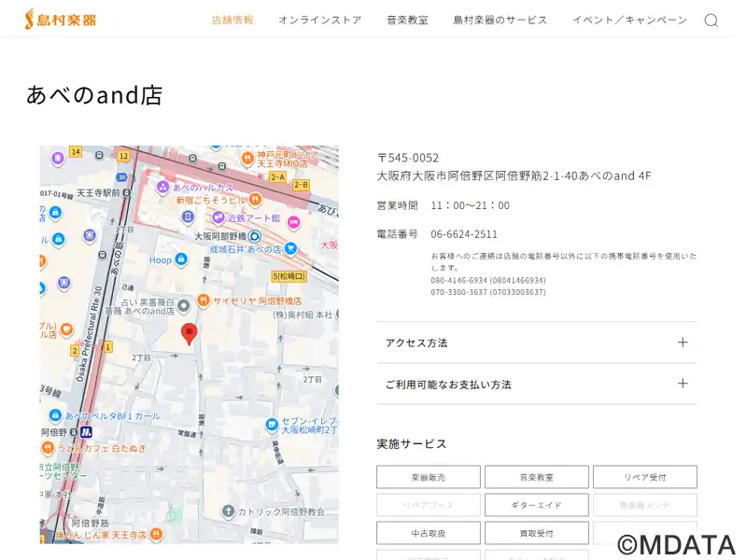Screen dimensions: 747x560
Task: Click the サイゼリヤ 阿倍野橋店 restaurant marker
Action: (x=204, y=301)
